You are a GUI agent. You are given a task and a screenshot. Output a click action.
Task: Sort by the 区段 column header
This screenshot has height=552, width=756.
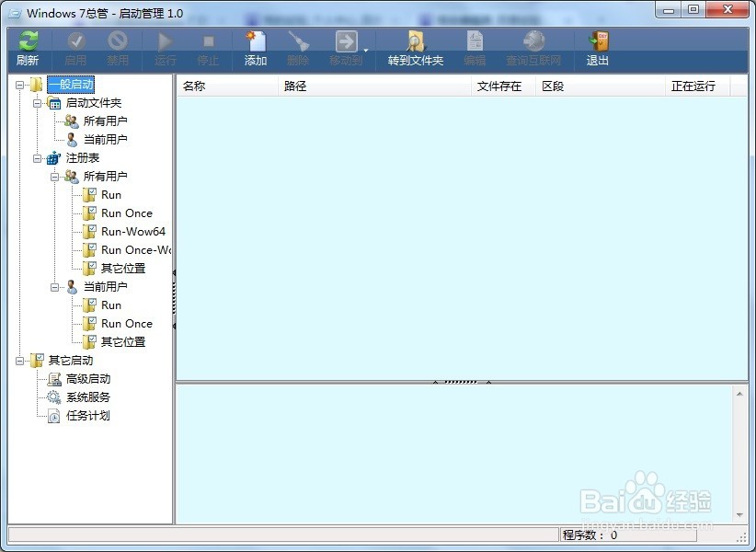[601, 86]
